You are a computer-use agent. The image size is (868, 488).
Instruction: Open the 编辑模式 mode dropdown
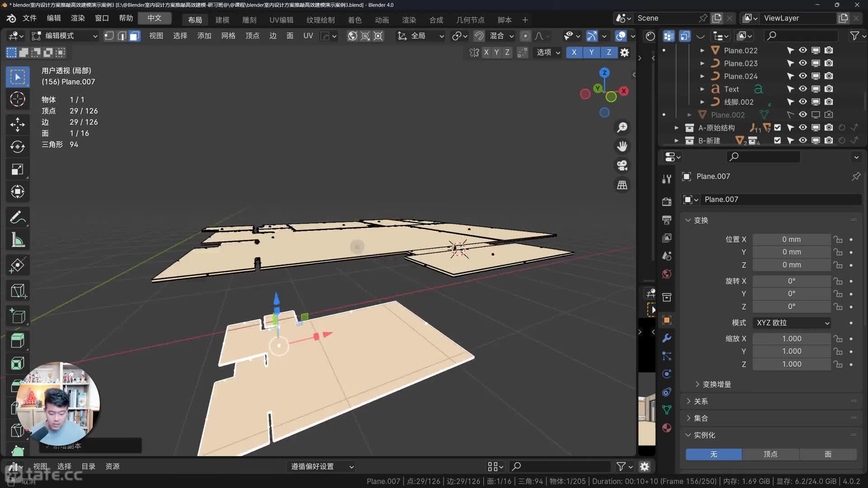[65, 36]
